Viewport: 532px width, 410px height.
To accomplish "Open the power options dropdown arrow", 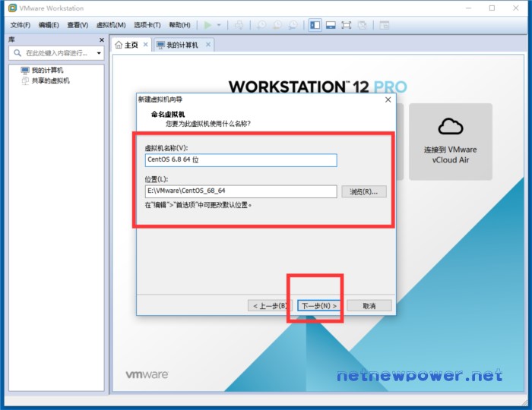I will coord(219,25).
